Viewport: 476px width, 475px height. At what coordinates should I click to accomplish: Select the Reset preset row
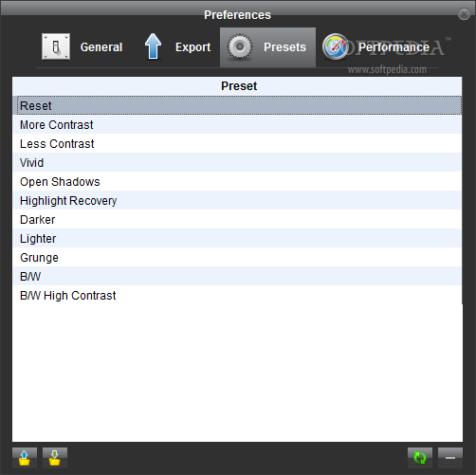coord(237,105)
